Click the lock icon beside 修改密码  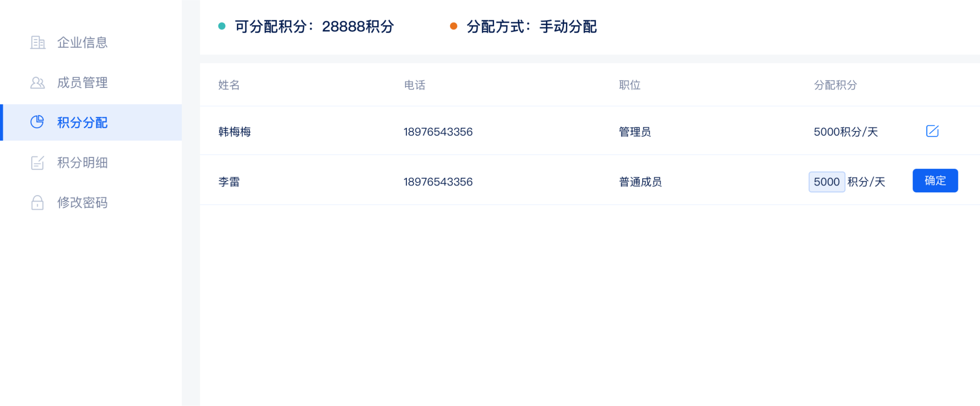(38, 203)
